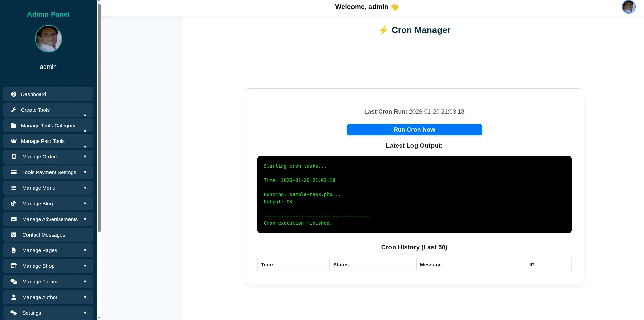The height and width of the screenshot is (320, 644).
Task: Expand the Manage Forum dropdown arrow
Action: click(x=85, y=281)
